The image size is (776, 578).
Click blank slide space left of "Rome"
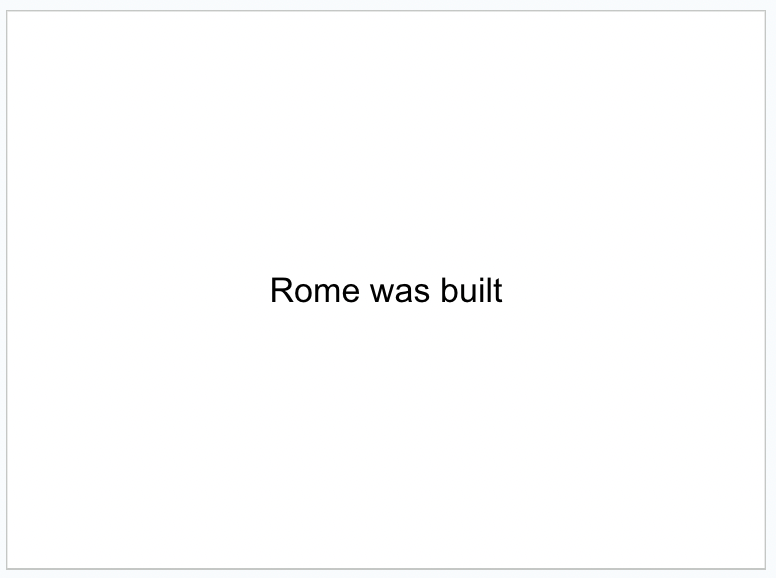click(x=139, y=290)
